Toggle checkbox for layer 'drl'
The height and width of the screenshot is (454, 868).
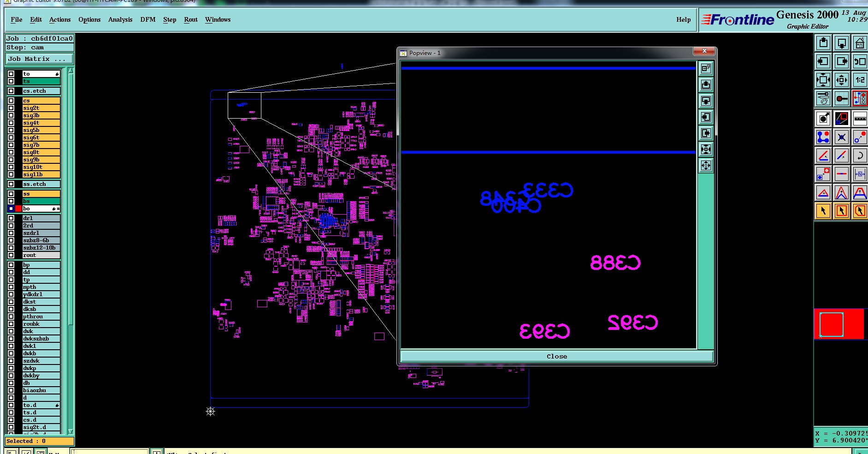click(11, 218)
